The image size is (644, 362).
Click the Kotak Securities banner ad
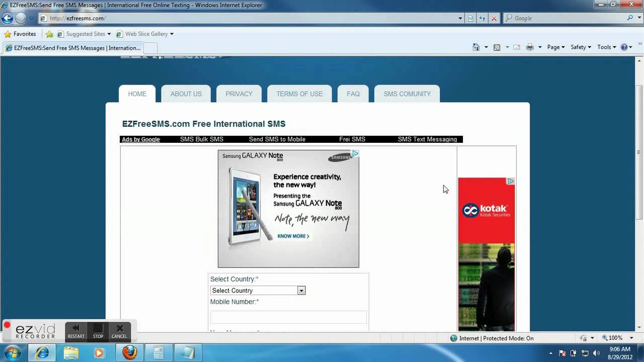(487, 254)
